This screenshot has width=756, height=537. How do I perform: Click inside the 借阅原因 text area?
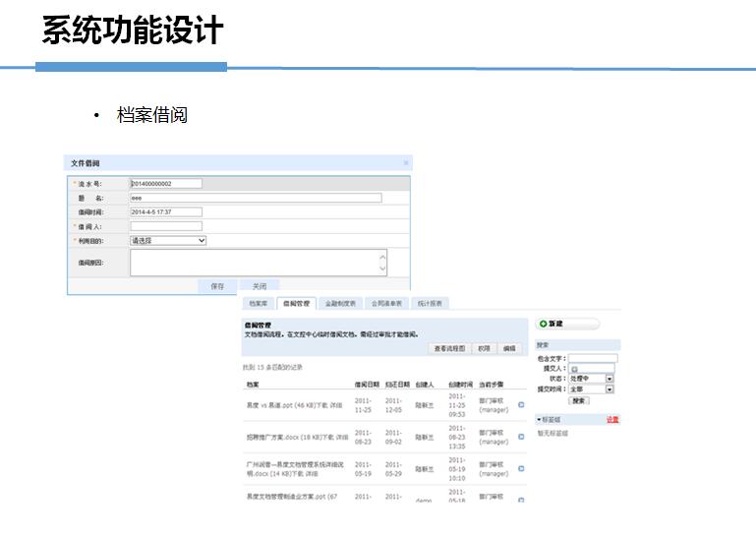coord(259,263)
